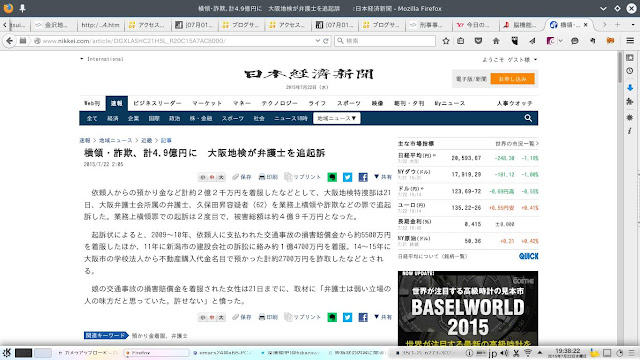Click the Twitter icon below the article
The image size is (640, 360).
coord(347,317)
